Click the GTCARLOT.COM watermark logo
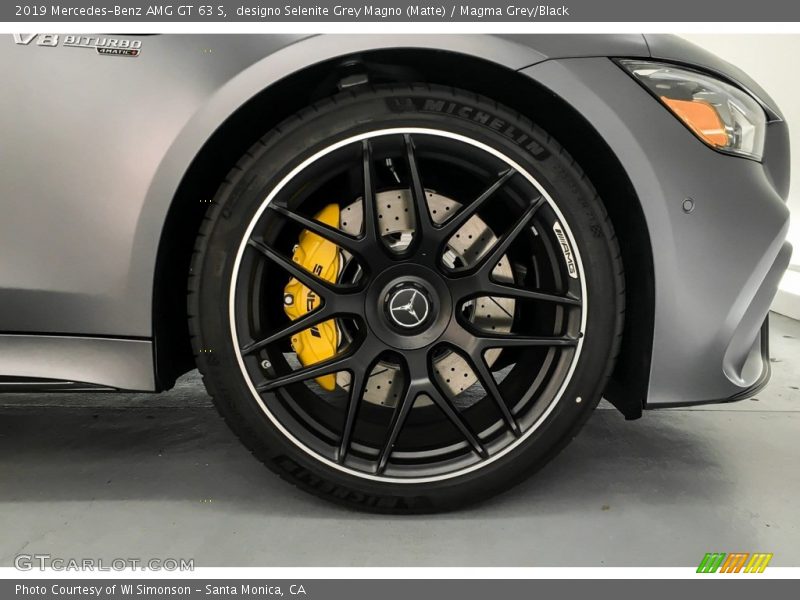 [x=104, y=563]
